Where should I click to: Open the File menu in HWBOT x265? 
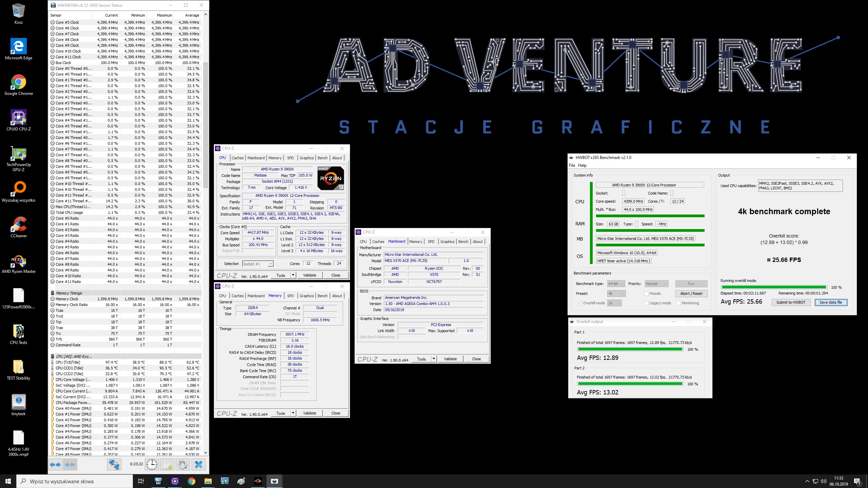click(572, 165)
